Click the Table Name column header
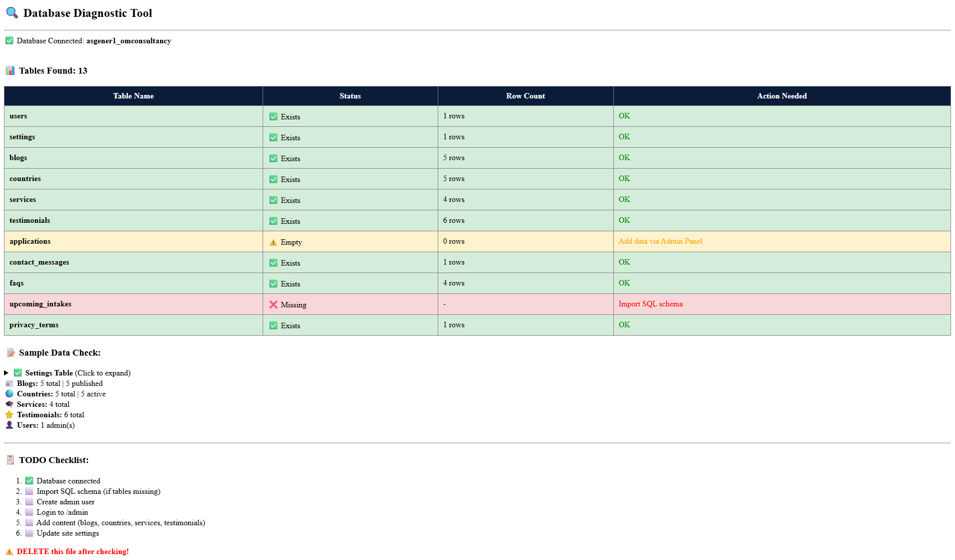The image size is (955, 560). coord(133,96)
